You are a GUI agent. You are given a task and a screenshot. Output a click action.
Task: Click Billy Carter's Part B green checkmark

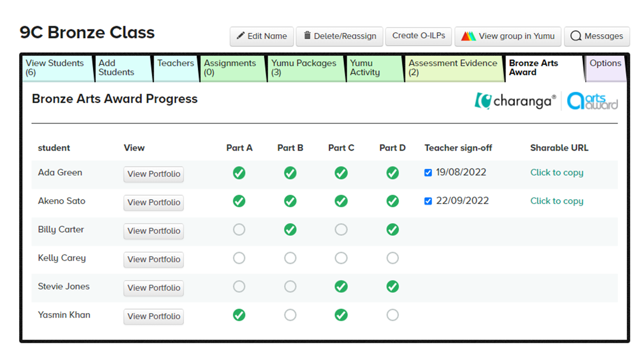click(x=290, y=230)
